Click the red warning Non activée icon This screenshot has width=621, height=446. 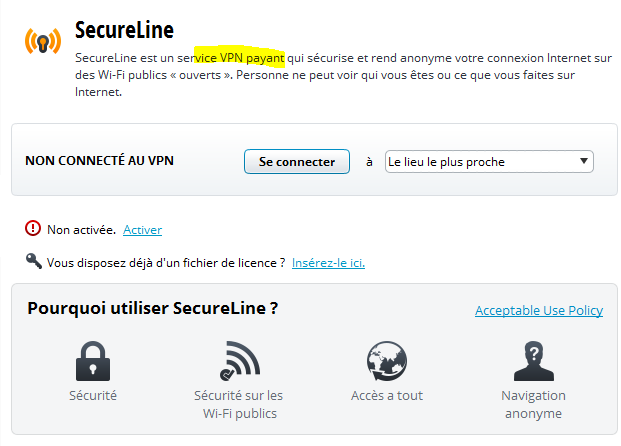[33, 229]
